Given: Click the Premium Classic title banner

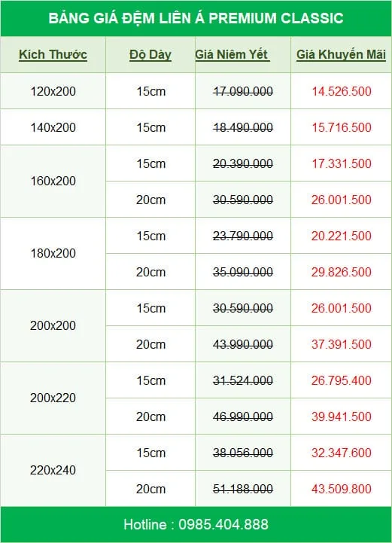Looking at the screenshot, I should coord(196,18).
